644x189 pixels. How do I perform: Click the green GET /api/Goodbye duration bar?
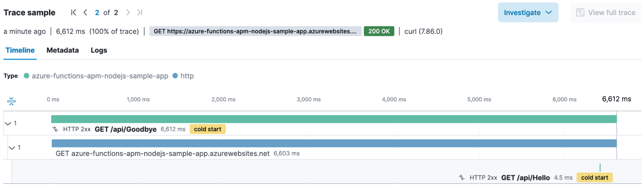point(333,119)
